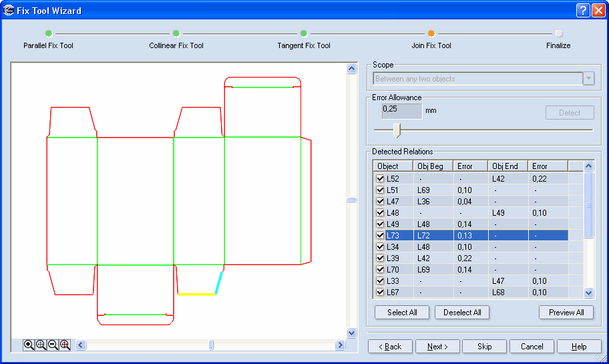609x364 pixels.
Task: Click the Finalize step dot
Action: (558, 33)
